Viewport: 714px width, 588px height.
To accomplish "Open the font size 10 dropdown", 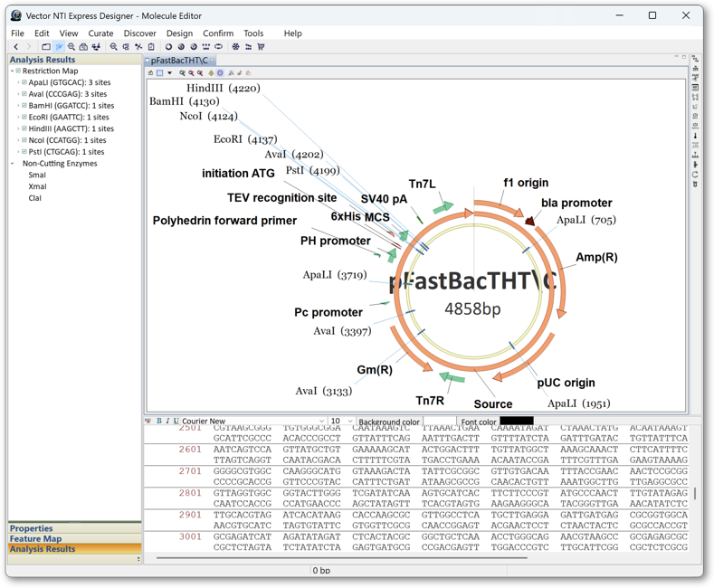I will pos(350,421).
